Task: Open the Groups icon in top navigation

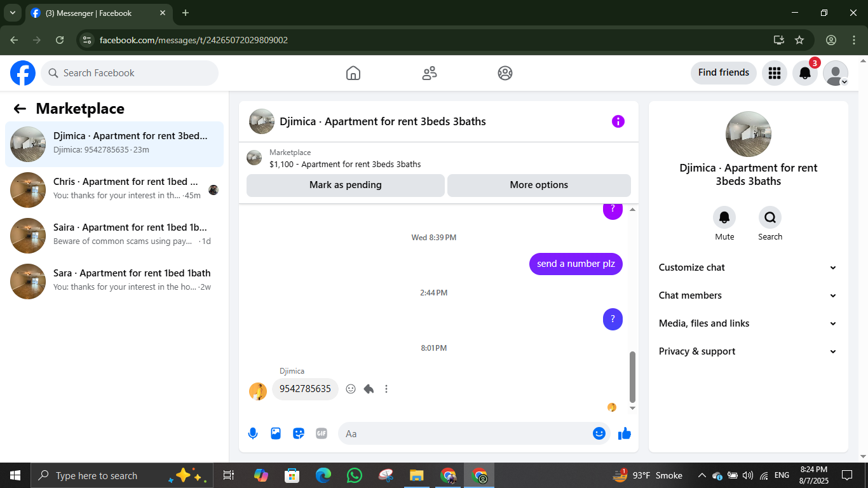Action: (505, 73)
